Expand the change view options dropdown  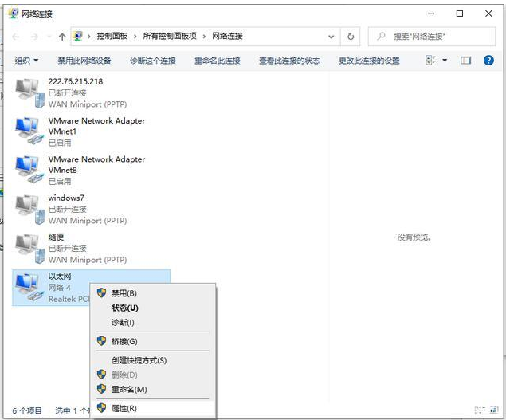pos(445,61)
